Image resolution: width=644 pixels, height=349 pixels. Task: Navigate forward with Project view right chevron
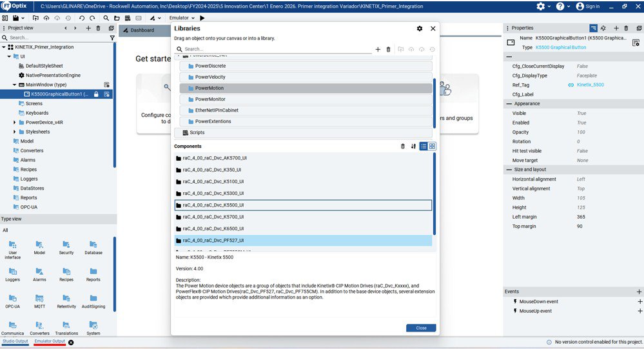coord(75,28)
